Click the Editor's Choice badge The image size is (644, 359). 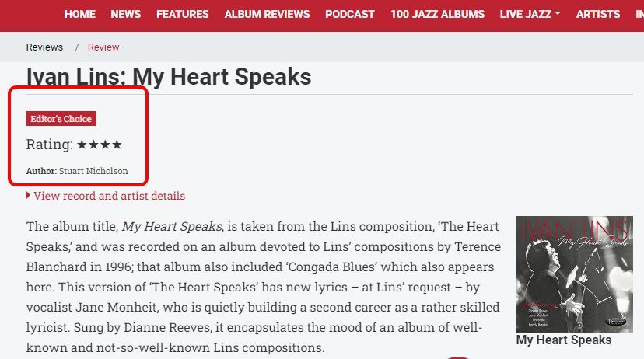[61, 119]
